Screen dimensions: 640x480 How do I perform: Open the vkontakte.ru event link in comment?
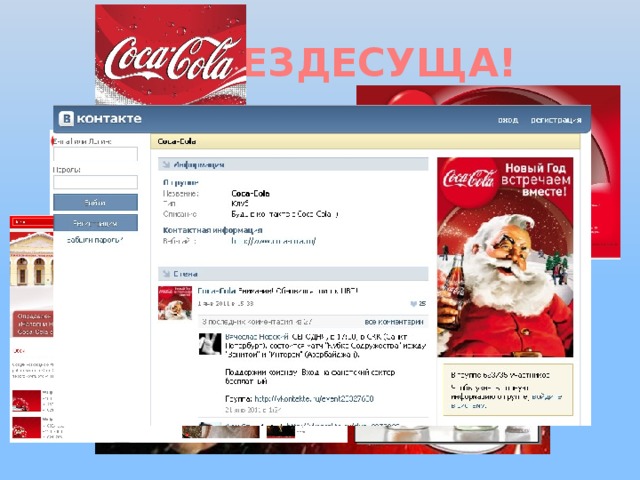tap(313, 399)
